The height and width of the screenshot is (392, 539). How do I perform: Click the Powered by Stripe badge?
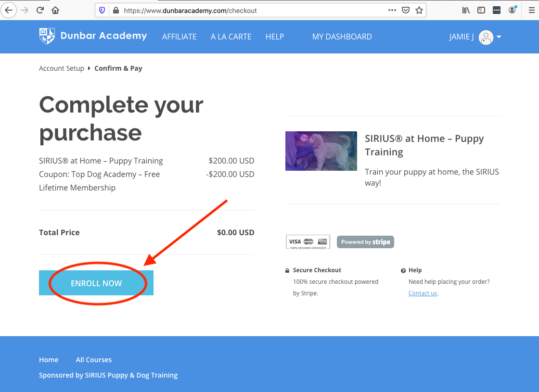365,242
